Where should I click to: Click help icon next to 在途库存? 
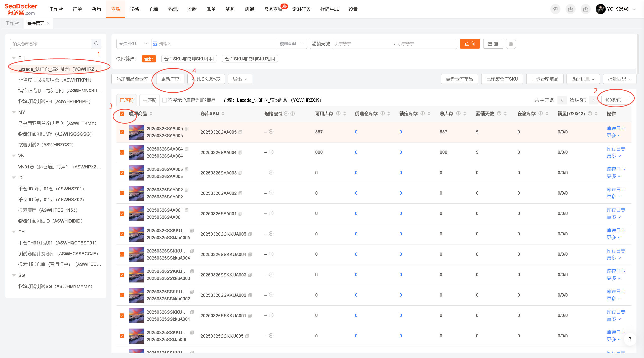click(x=541, y=114)
